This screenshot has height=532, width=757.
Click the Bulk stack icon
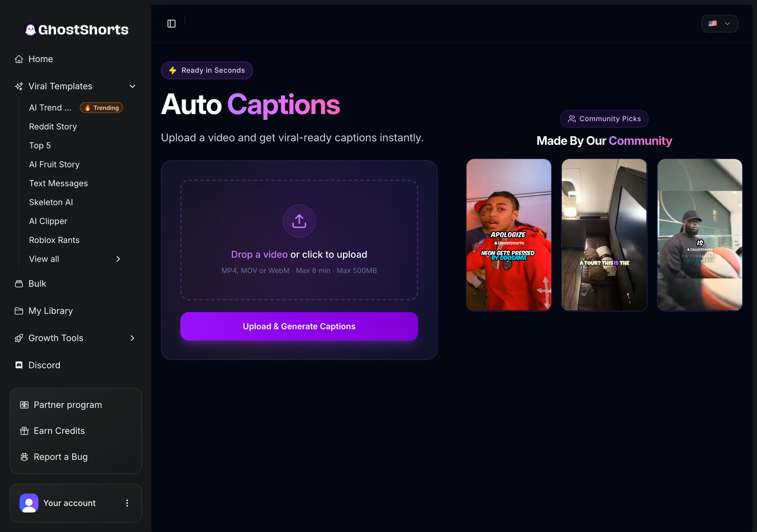click(19, 284)
